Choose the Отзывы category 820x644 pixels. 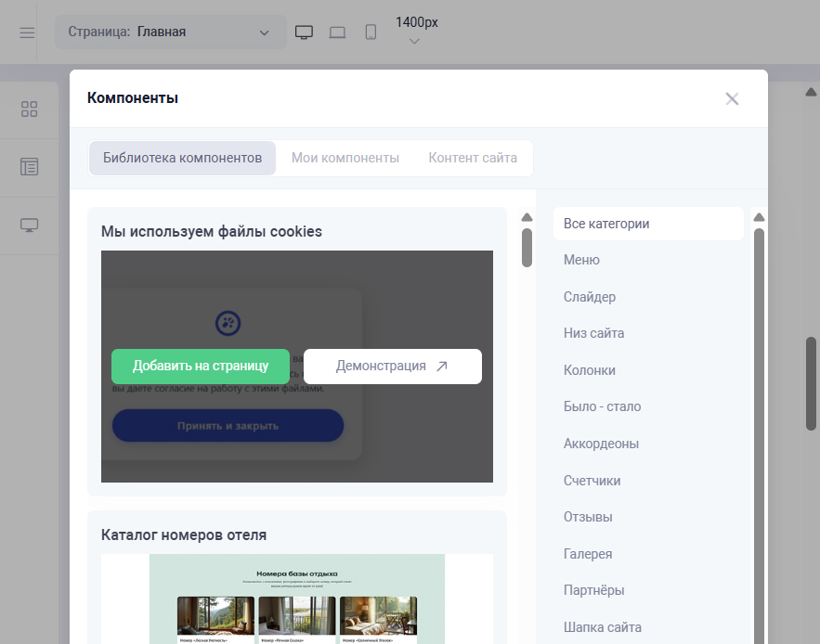click(588, 517)
